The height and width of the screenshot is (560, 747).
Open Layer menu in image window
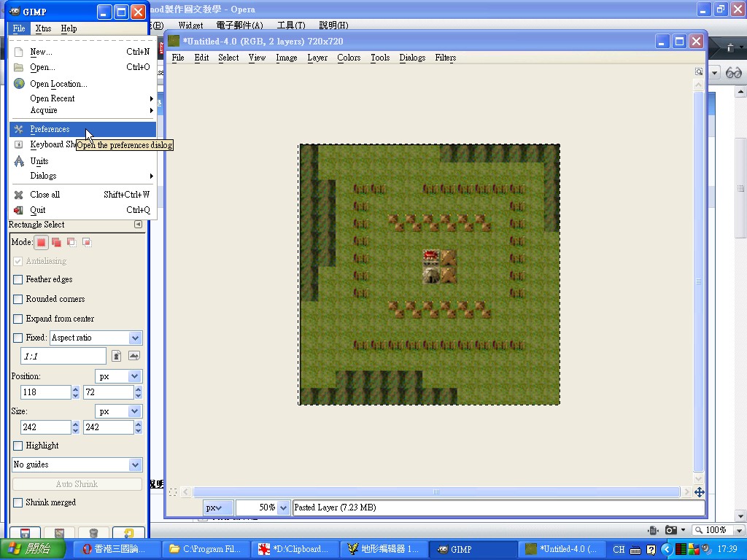pyautogui.click(x=317, y=58)
